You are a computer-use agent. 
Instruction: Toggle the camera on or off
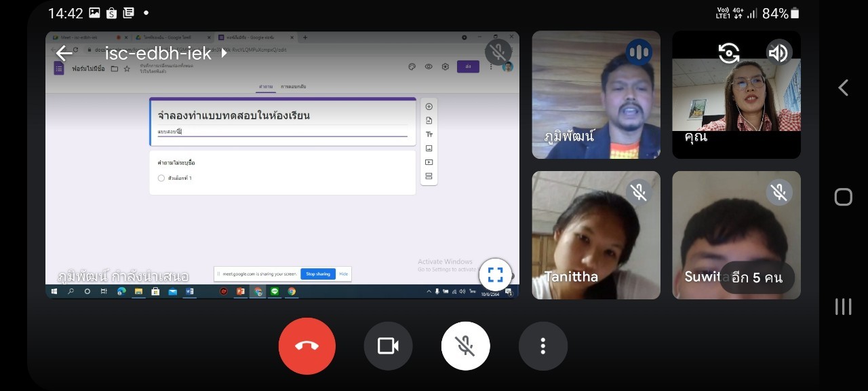tap(388, 346)
